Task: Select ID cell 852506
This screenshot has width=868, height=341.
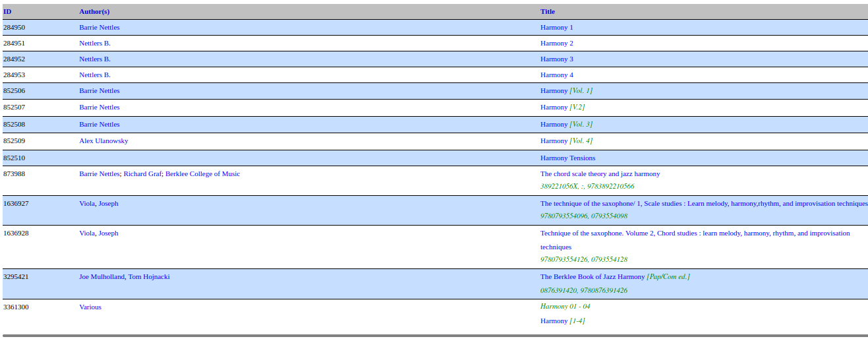Action: tap(14, 90)
